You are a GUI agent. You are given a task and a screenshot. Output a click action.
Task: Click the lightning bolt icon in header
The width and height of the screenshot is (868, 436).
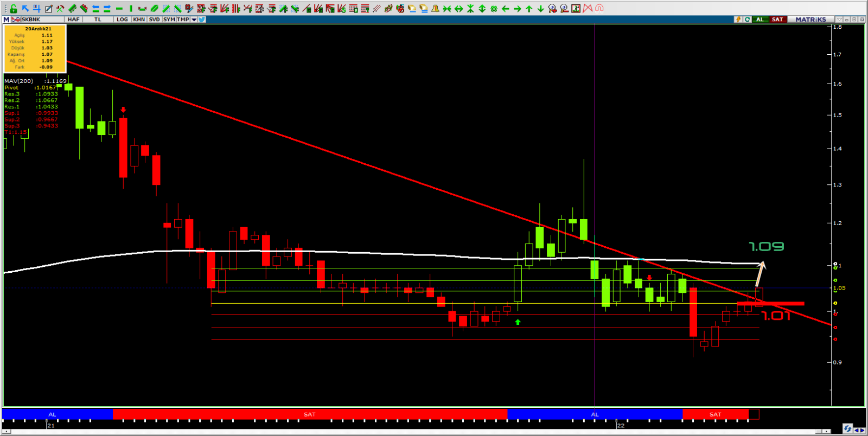pyautogui.click(x=738, y=20)
